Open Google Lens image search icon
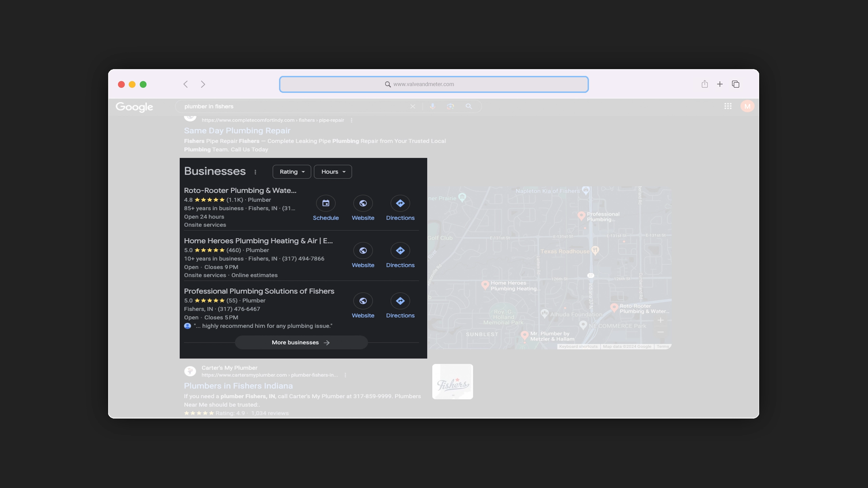Viewport: 868px width, 488px height. coord(450,106)
